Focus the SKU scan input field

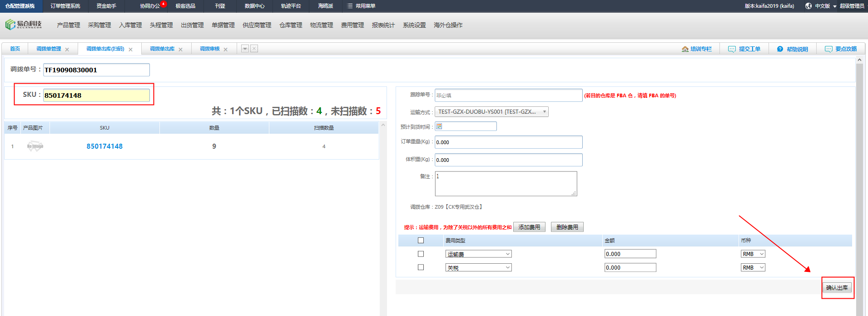tap(96, 95)
